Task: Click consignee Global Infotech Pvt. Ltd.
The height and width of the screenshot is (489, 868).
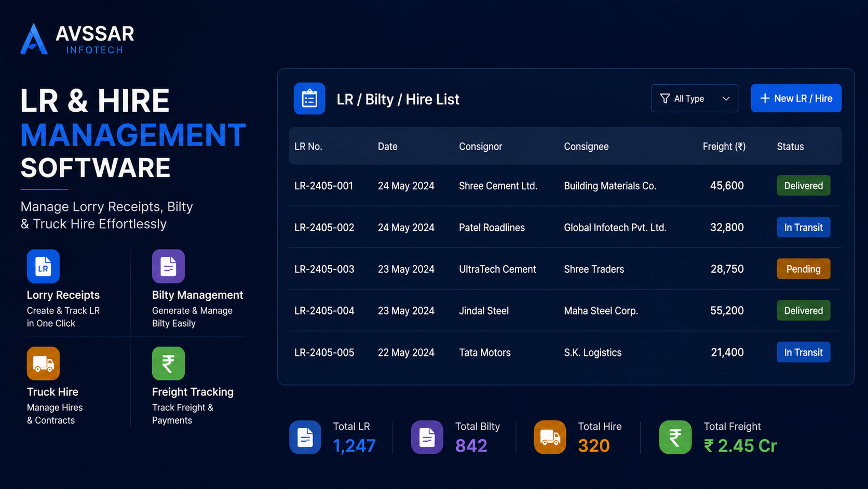Action: point(615,227)
